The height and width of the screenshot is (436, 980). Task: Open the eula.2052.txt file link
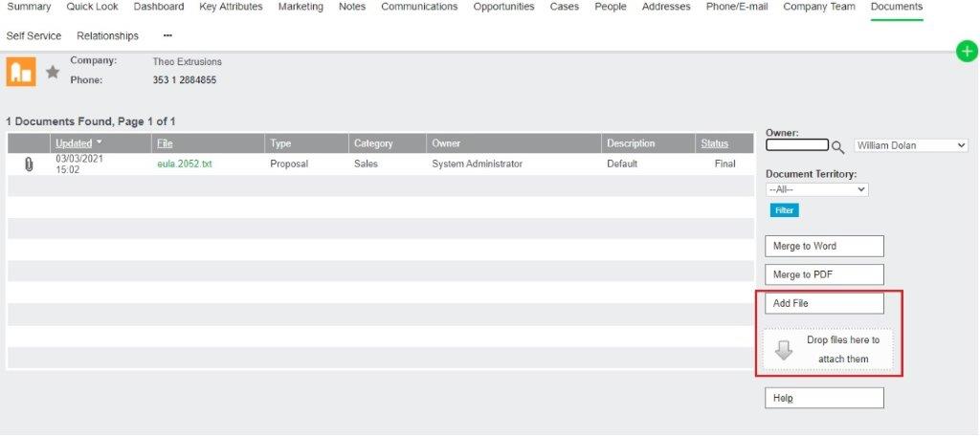click(185, 163)
